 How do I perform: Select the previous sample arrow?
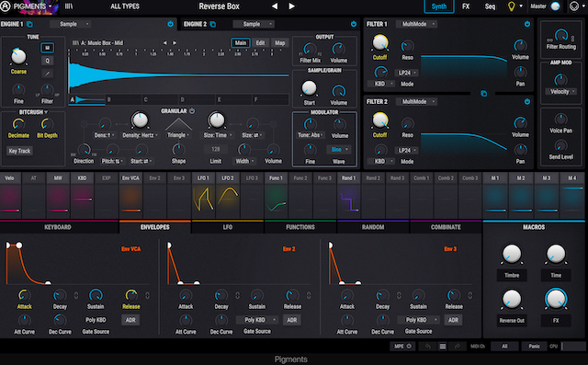[164, 43]
